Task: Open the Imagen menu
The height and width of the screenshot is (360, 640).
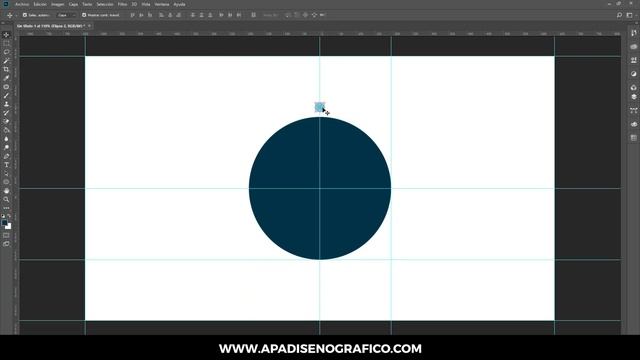Action: coord(58,4)
